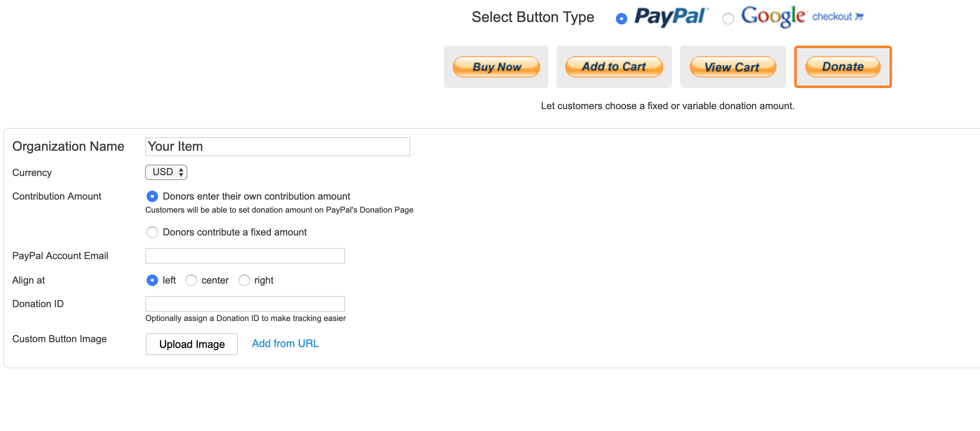Choose the Add to Cart button type

[614, 67]
